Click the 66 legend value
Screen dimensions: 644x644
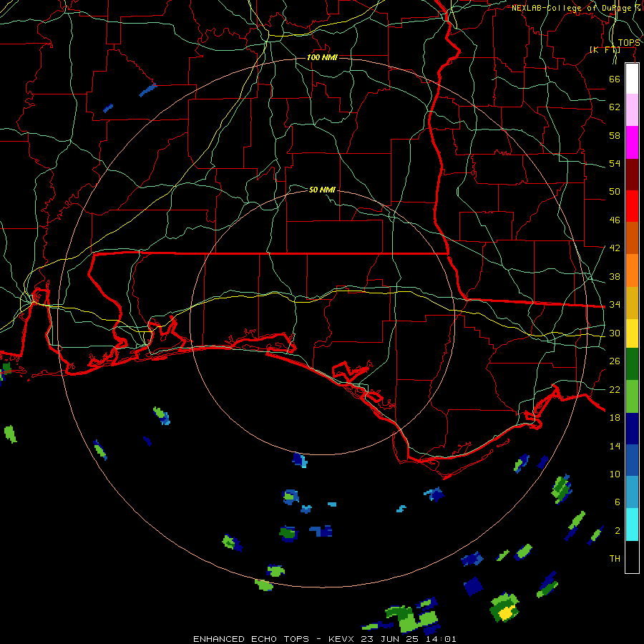[x=615, y=79]
